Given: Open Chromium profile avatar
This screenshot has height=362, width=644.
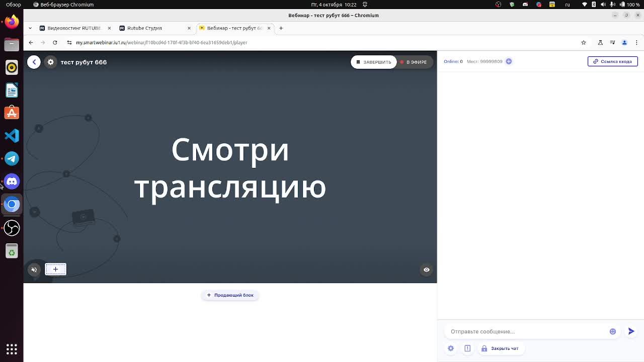Looking at the screenshot, I should 624,43.
